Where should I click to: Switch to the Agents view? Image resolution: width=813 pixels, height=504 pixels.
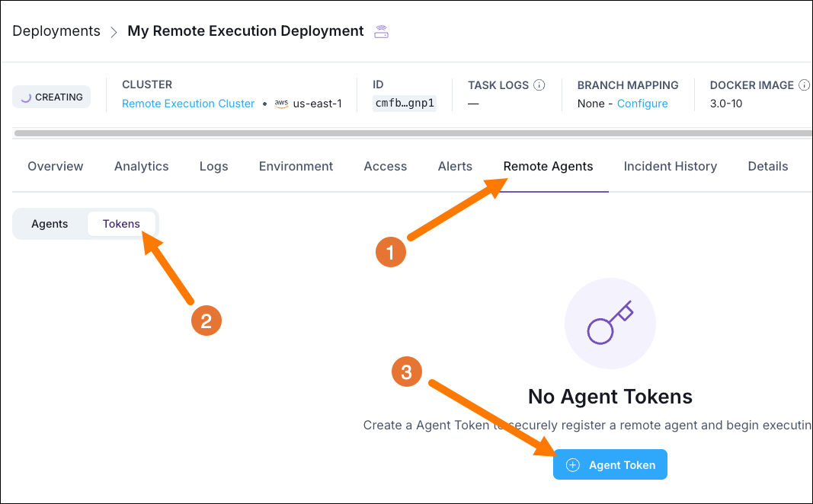point(50,223)
